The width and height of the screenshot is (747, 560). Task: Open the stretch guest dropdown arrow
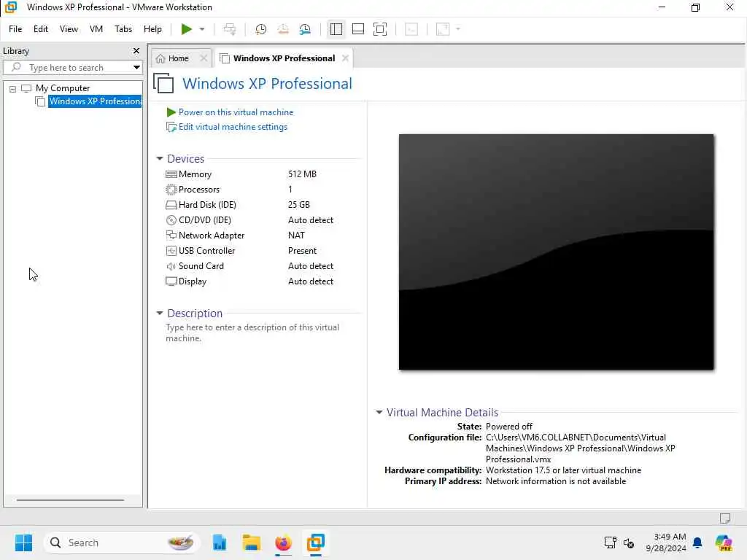458,29
